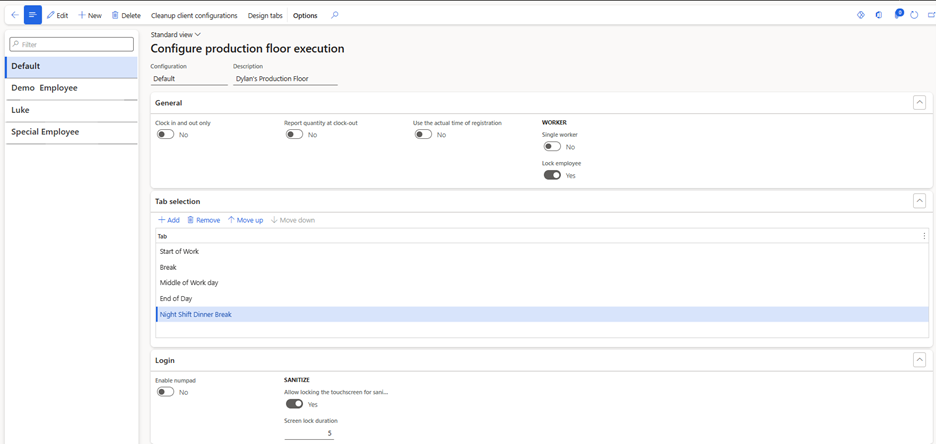Open the Standard view dropdown
936x444 pixels.
pyautogui.click(x=176, y=34)
